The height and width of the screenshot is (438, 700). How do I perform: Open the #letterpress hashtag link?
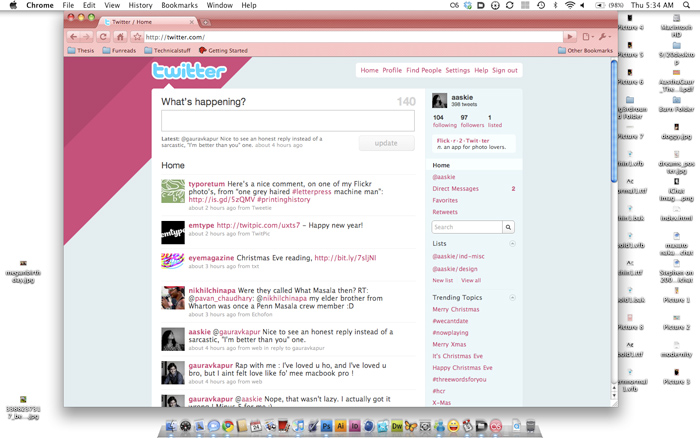[x=312, y=192]
